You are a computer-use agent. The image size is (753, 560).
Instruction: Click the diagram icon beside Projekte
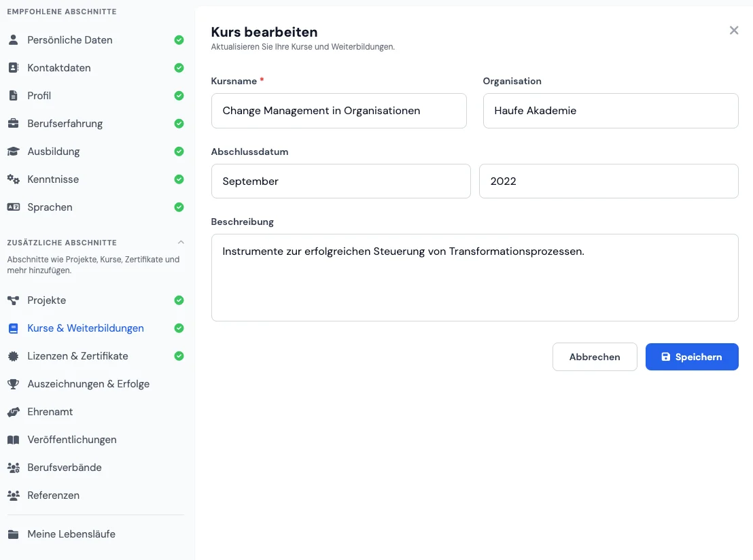14,300
